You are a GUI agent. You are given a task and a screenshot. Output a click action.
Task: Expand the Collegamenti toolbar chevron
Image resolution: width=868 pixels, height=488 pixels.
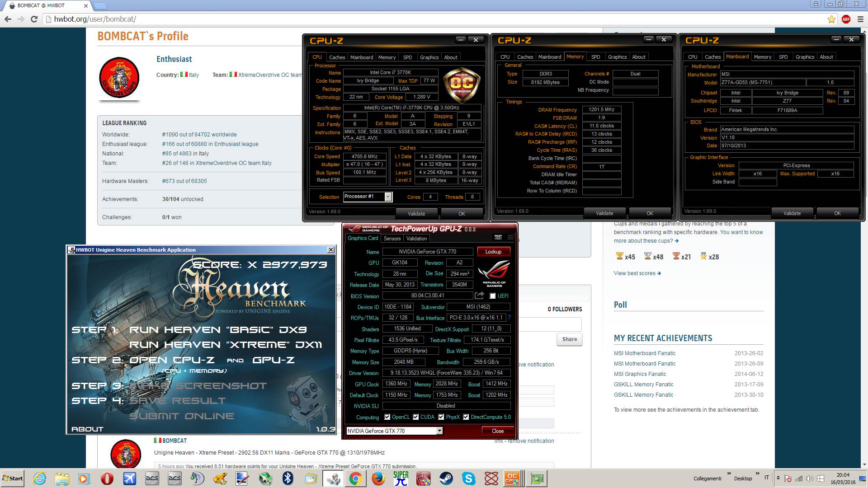(x=729, y=474)
